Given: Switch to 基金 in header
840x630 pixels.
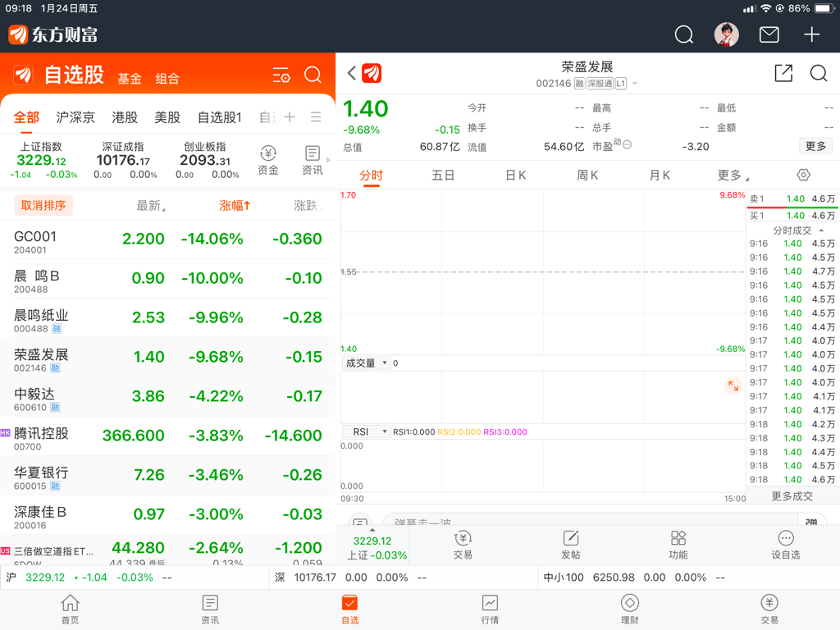Looking at the screenshot, I should point(130,79).
